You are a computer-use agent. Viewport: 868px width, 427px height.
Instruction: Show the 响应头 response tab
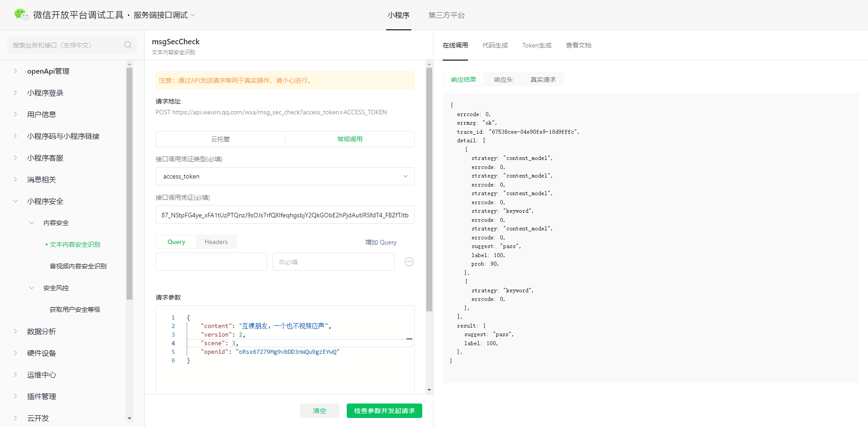(x=503, y=80)
